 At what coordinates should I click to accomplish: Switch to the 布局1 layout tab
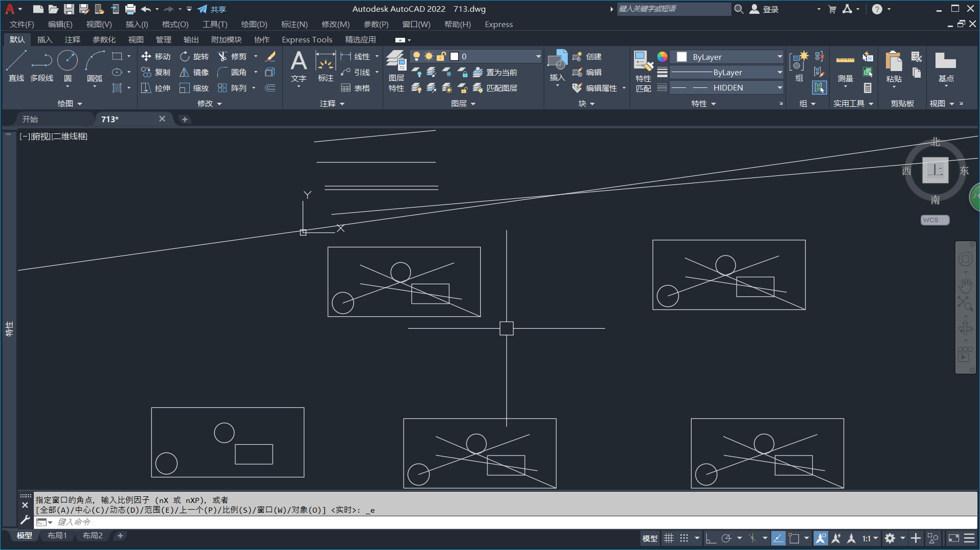click(x=57, y=535)
